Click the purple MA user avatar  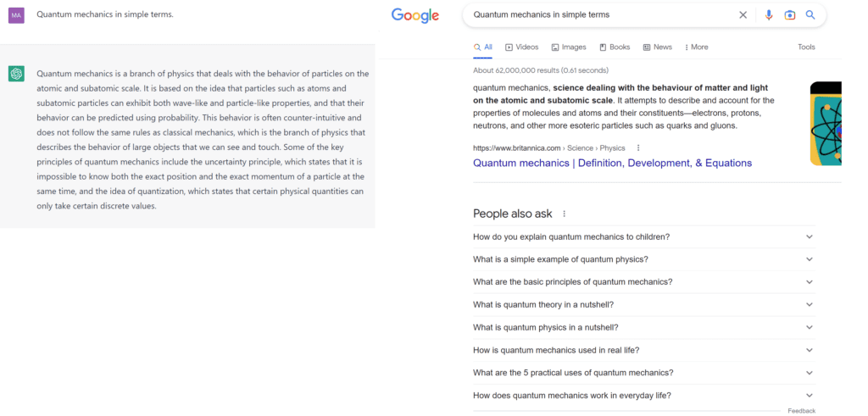tap(16, 15)
